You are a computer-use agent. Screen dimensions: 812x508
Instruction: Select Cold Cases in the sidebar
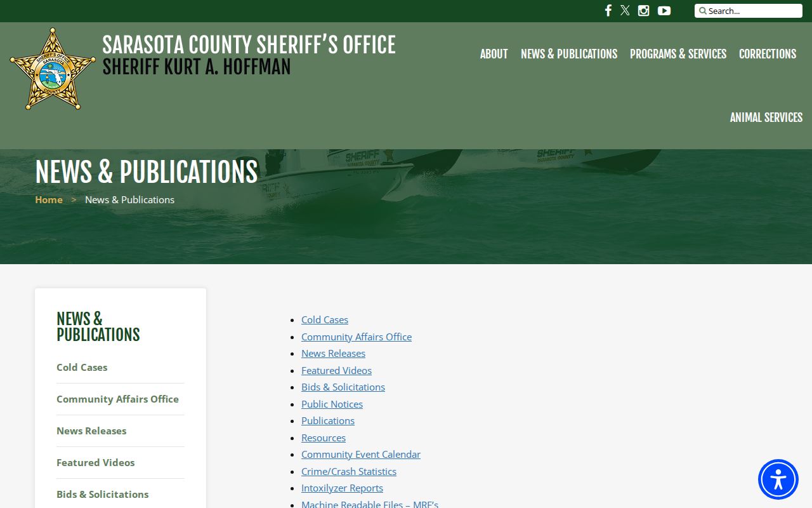pyautogui.click(x=82, y=367)
